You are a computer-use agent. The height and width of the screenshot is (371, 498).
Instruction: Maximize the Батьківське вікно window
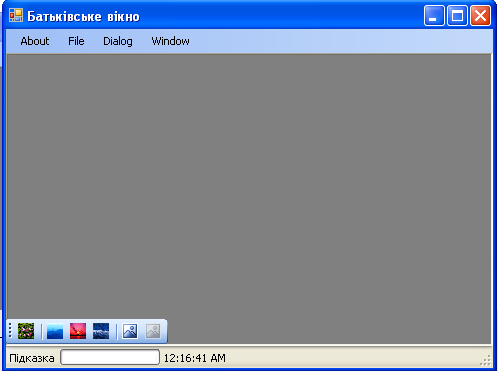[457, 16]
